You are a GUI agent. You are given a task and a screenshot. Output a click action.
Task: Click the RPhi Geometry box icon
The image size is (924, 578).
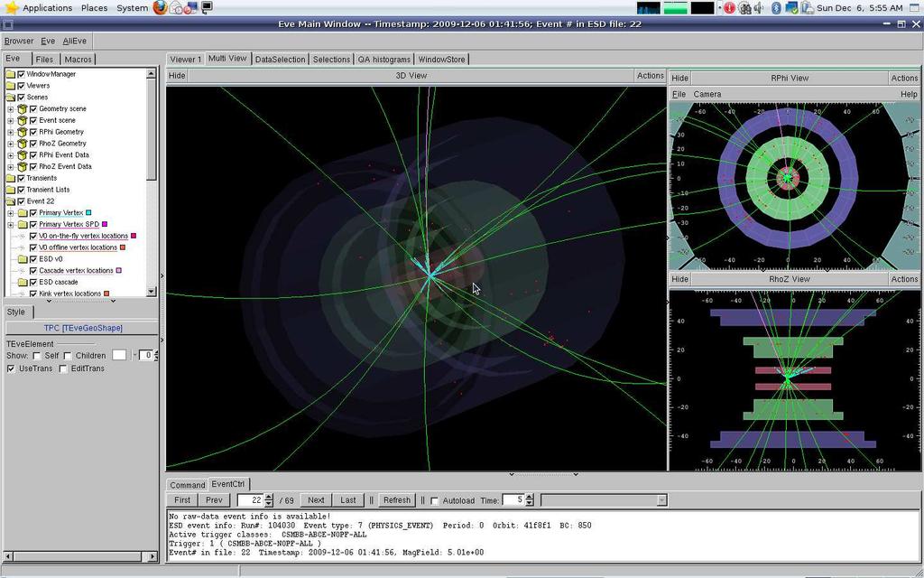23,132
